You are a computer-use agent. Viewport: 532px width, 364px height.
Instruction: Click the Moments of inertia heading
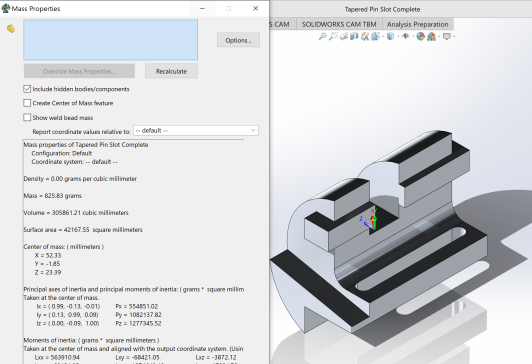coord(91,340)
